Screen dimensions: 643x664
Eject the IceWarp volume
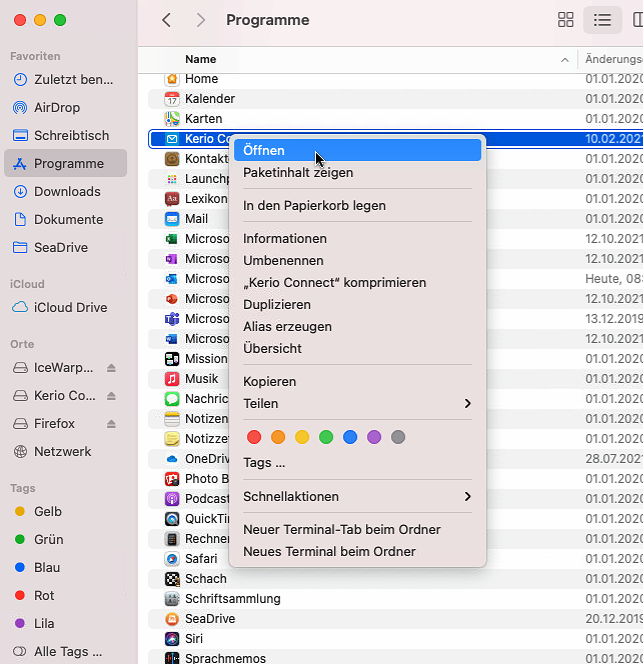(112, 368)
